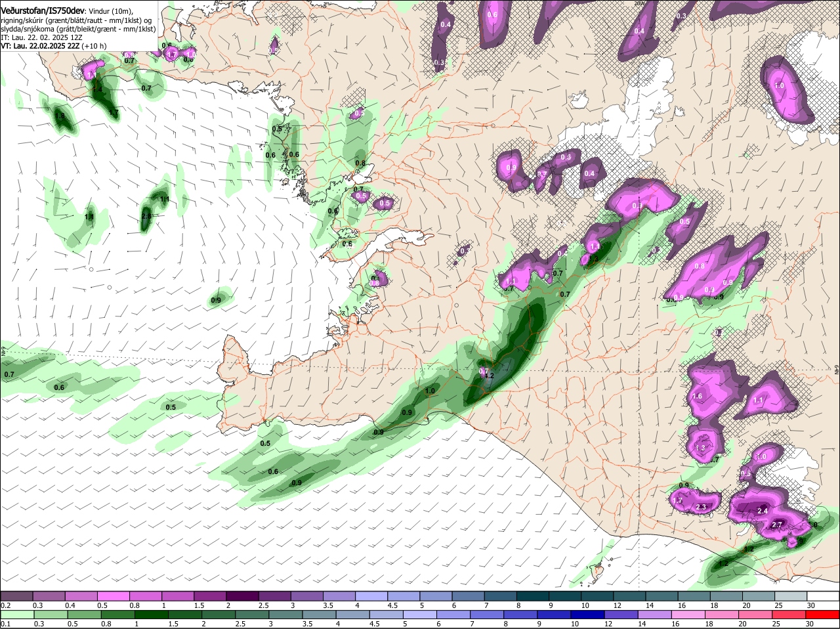Select lower legend swatch between 0.5 and 0.8

86,614
